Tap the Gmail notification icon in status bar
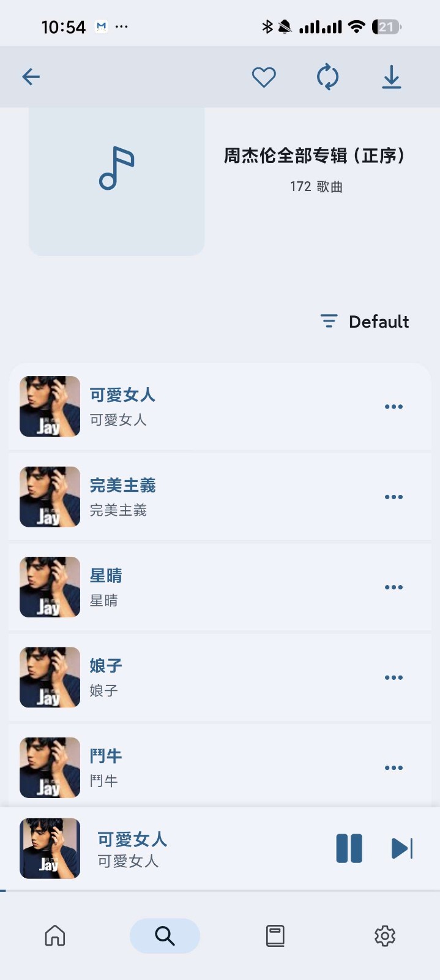440x980 pixels. coord(102,26)
